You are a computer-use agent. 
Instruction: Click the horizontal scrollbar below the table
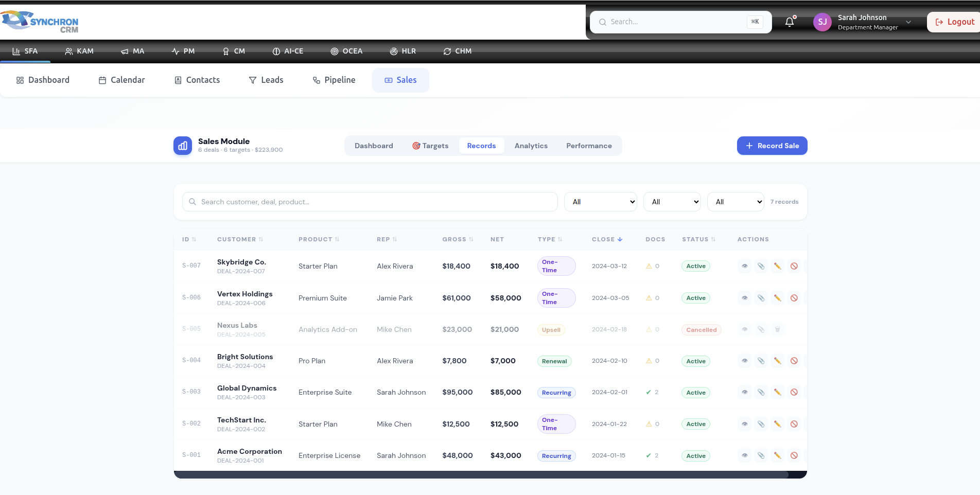pyautogui.click(x=481, y=474)
